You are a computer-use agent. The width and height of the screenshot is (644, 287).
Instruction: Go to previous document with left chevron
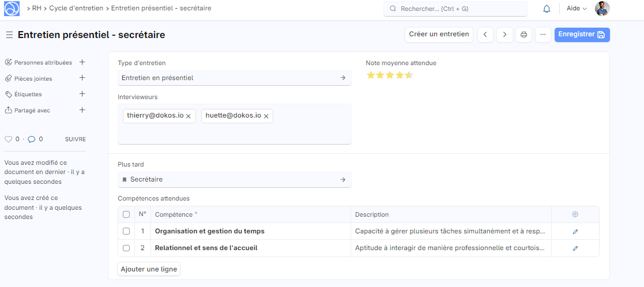(485, 35)
